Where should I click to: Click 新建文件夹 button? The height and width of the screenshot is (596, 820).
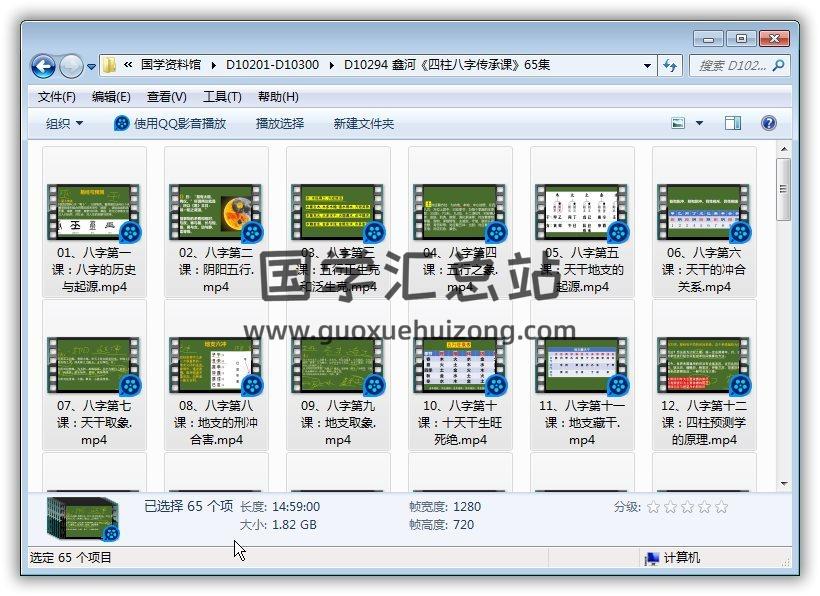(363, 124)
